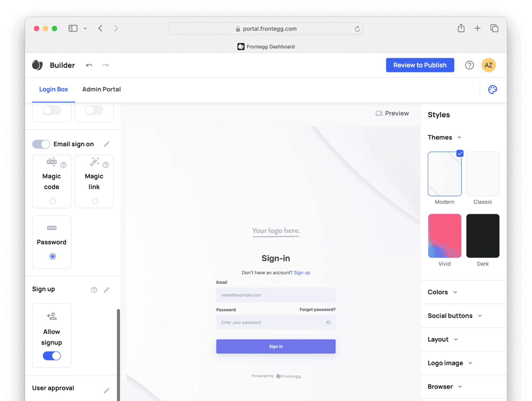Show the Safari tab overview
This screenshot has height=401, width=532.
click(x=494, y=28)
